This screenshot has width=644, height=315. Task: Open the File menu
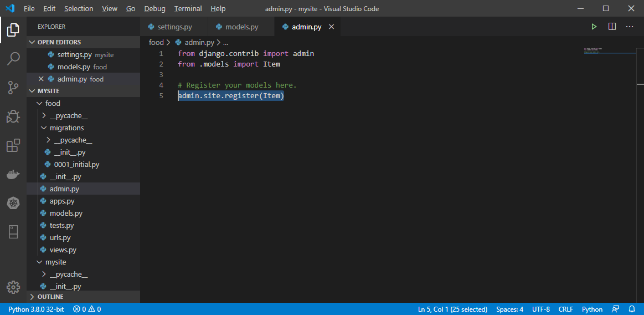click(x=29, y=9)
